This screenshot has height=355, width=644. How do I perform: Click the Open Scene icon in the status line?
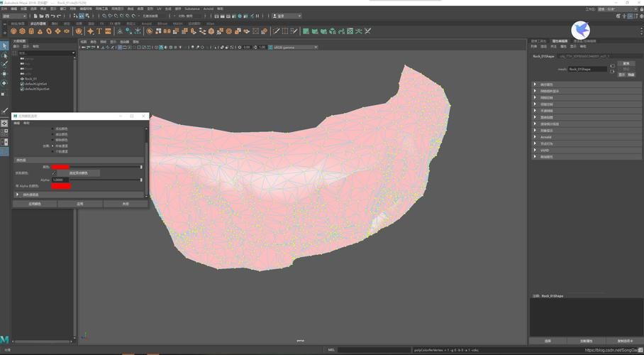(41, 16)
